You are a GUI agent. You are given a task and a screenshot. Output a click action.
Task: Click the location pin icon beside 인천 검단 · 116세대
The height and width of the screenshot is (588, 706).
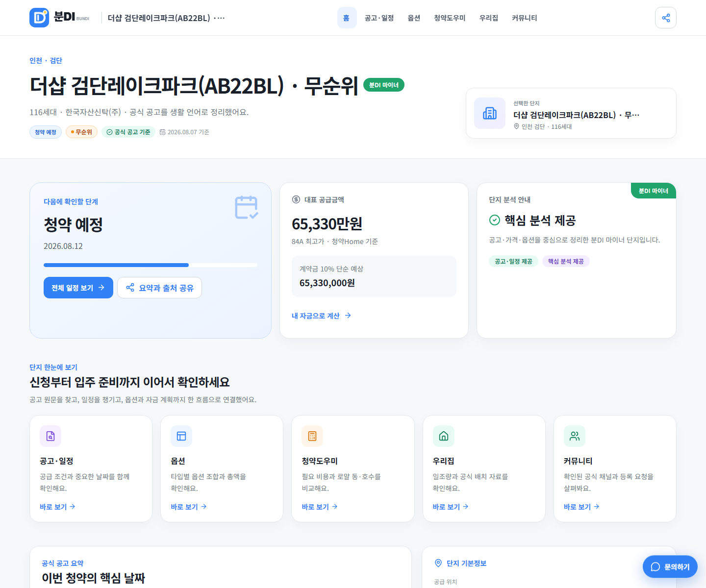516,126
